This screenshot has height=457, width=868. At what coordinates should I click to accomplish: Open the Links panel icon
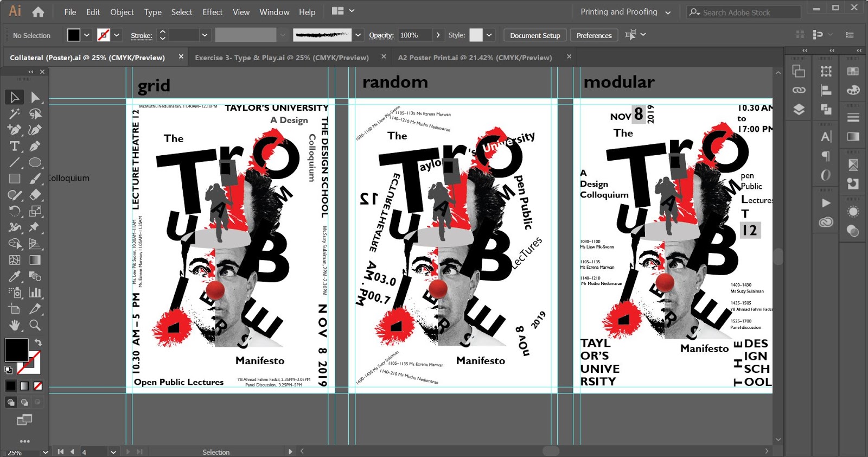799,90
